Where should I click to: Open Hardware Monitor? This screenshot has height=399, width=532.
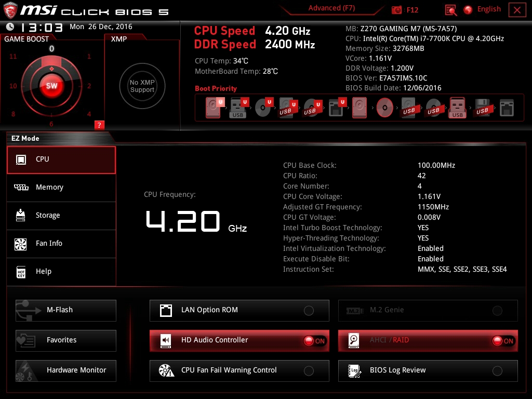click(66, 370)
